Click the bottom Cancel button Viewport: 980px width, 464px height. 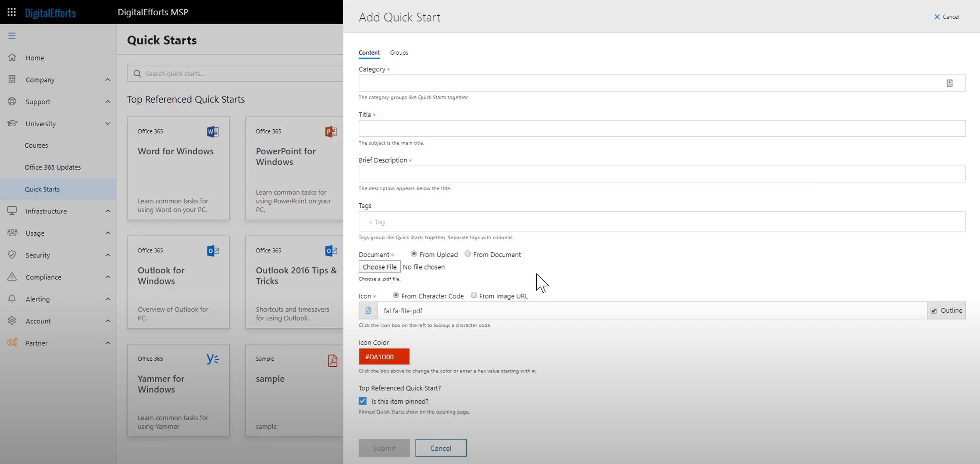click(x=441, y=448)
